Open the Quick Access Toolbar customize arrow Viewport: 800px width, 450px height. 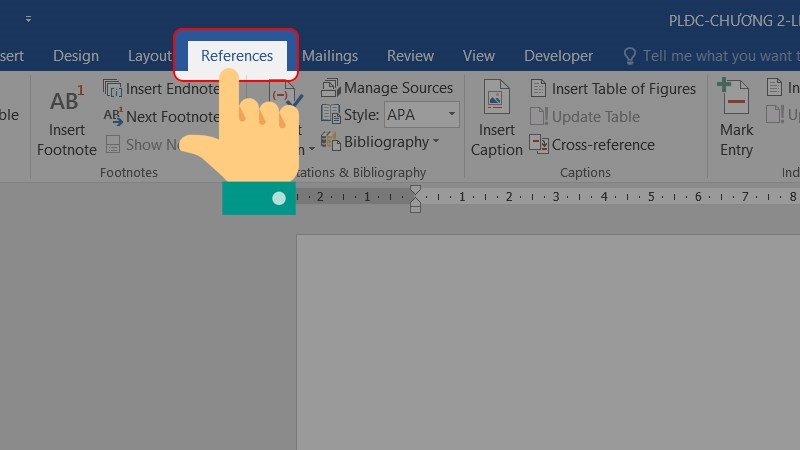pyautogui.click(x=28, y=19)
